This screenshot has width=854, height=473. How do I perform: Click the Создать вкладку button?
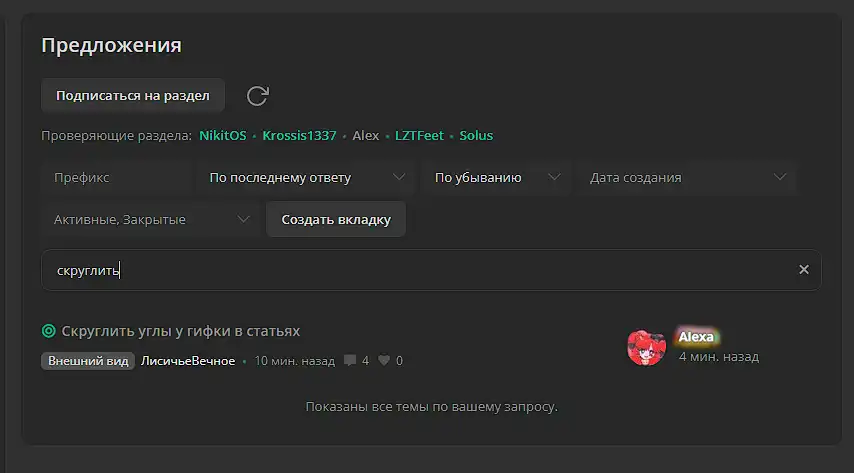click(336, 219)
